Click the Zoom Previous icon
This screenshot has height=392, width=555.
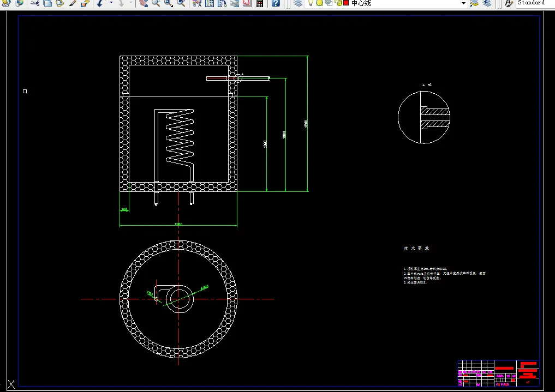click(x=181, y=3)
